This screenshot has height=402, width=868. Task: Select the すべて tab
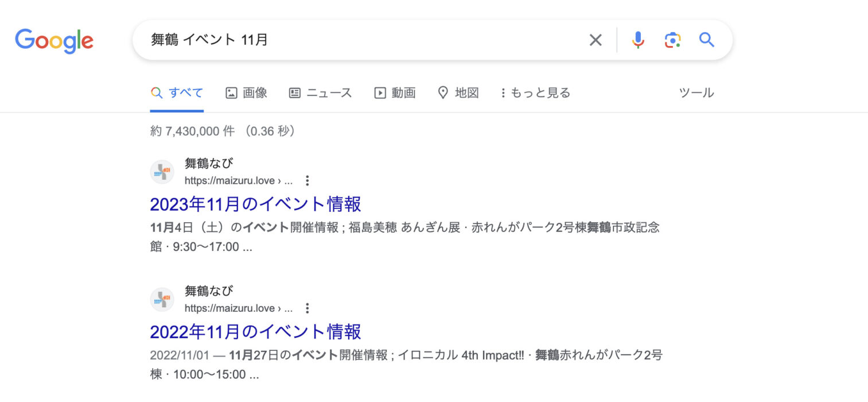177,93
